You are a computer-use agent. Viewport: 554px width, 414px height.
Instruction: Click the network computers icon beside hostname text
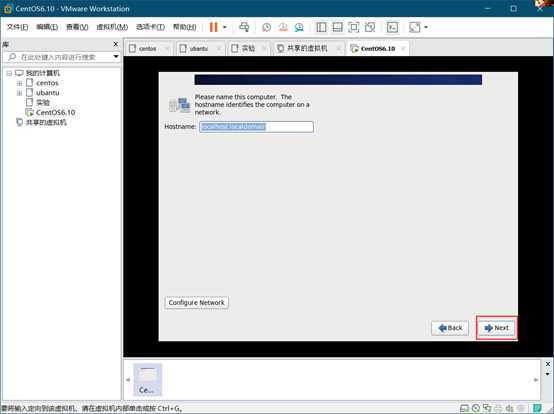click(179, 105)
